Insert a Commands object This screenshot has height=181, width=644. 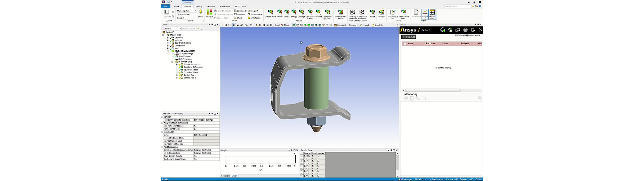click(x=240, y=11)
